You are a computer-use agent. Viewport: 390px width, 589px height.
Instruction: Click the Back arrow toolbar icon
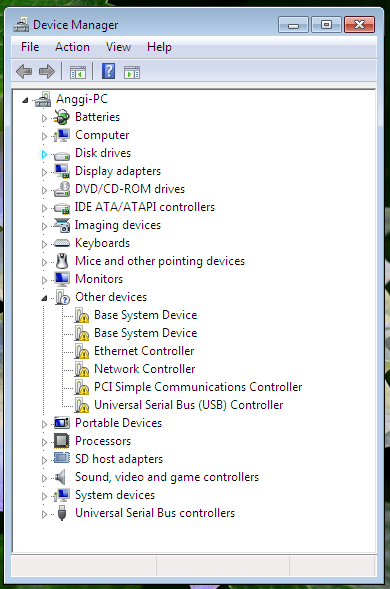(24, 71)
